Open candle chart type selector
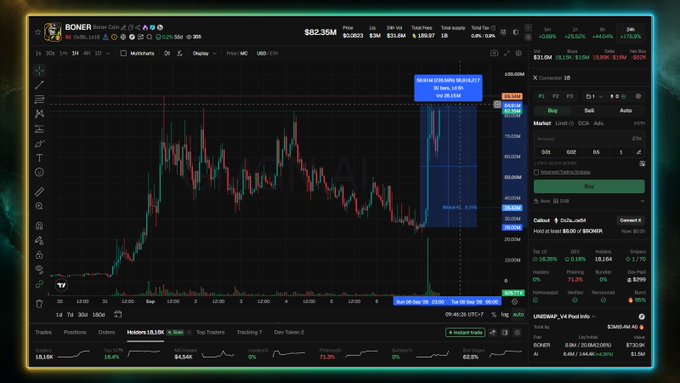The width and height of the screenshot is (680, 383). [x=167, y=53]
